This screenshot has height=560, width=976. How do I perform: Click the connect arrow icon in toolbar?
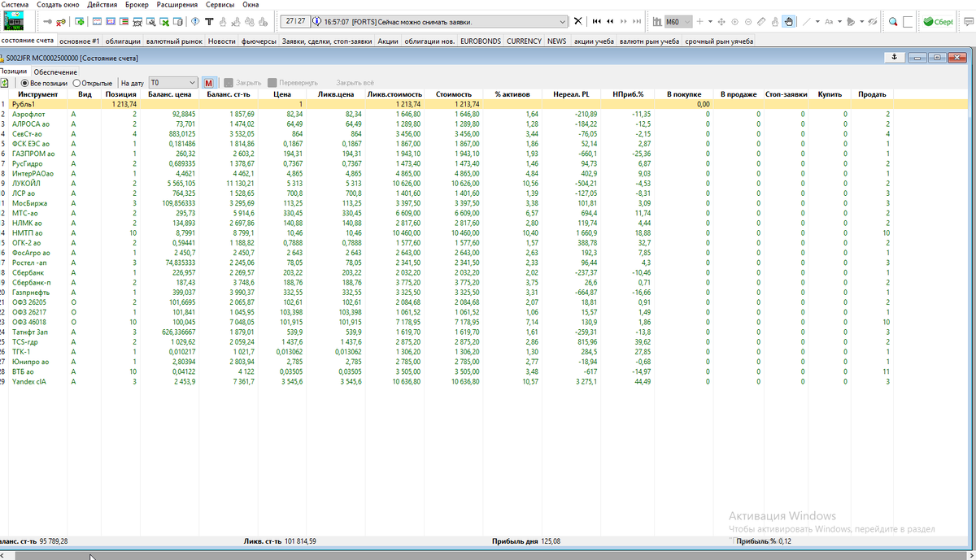[47, 21]
